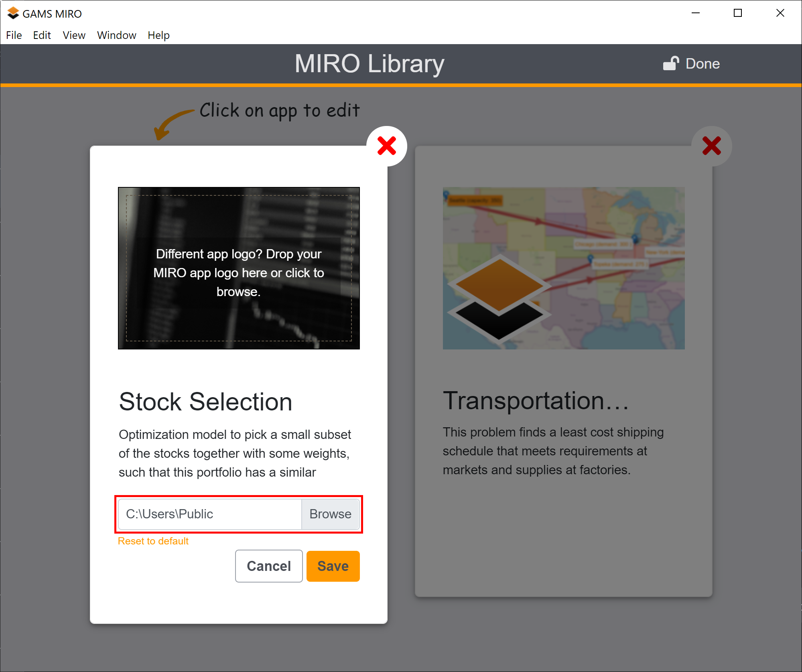Click the Stock Selection description text

(235, 453)
